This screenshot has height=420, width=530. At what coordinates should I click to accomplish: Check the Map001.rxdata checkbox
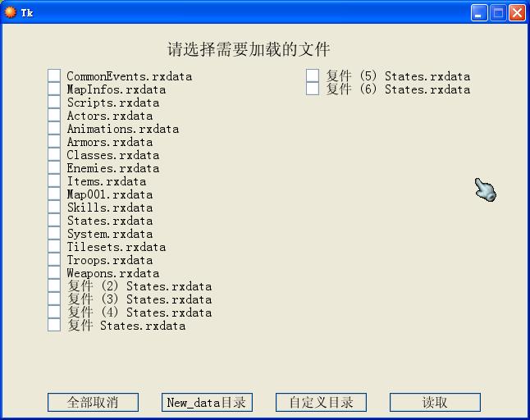pyautogui.click(x=54, y=194)
